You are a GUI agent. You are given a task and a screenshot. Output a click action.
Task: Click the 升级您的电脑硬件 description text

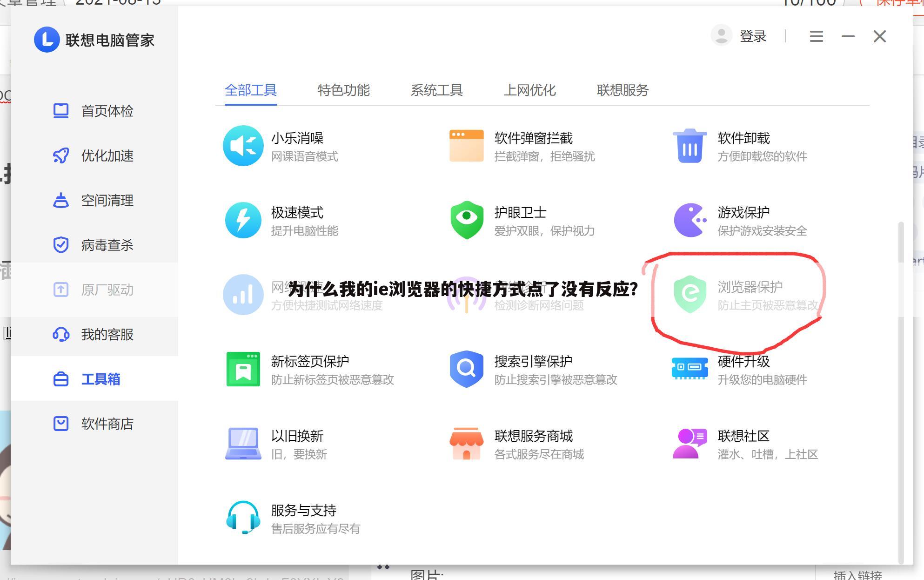click(763, 380)
